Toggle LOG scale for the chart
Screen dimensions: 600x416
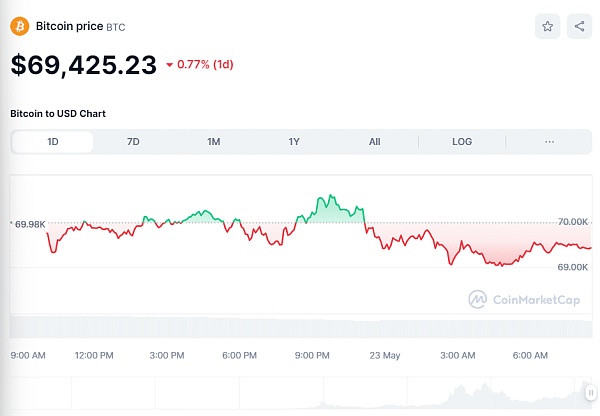tap(462, 142)
